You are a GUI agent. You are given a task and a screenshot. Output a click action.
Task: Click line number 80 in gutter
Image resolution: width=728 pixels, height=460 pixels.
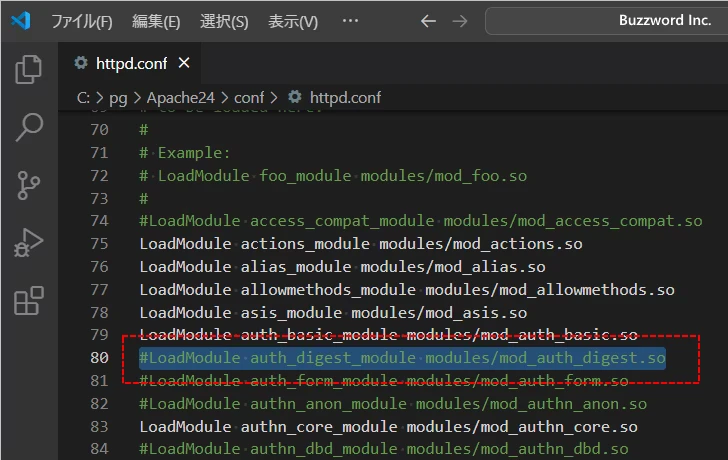click(x=99, y=358)
